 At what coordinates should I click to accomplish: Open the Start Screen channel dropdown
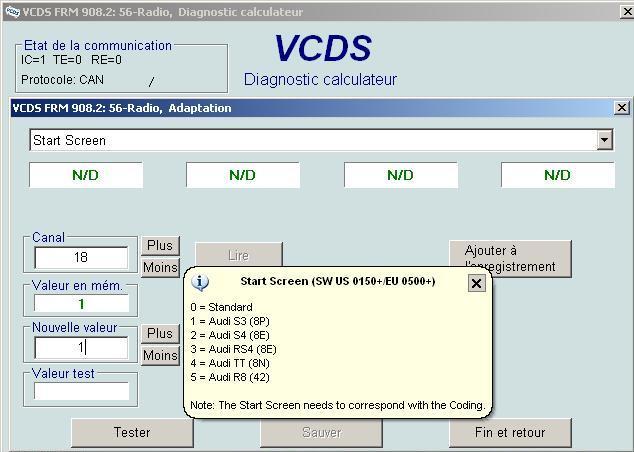(604, 140)
